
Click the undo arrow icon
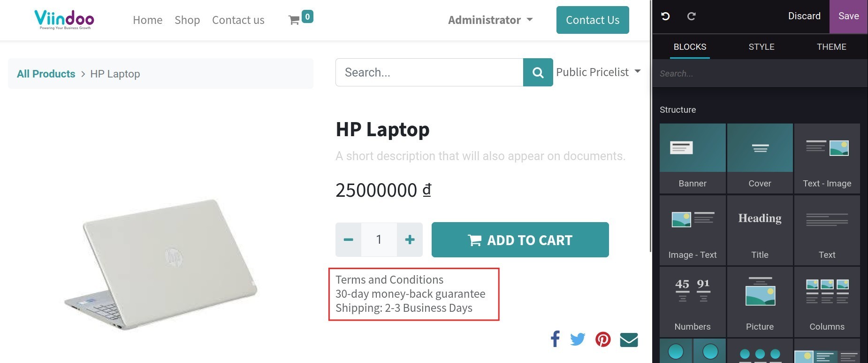(x=665, y=16)
